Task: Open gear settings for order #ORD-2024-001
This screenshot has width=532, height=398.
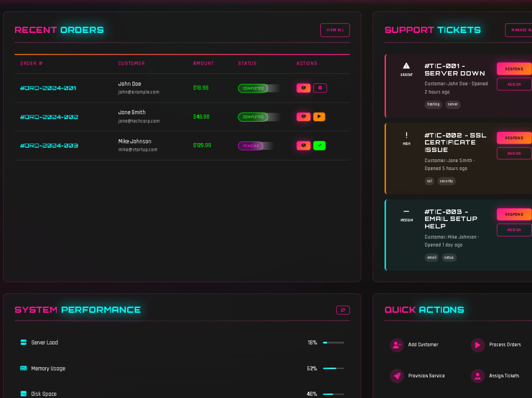Action: (x=320, y=88)
